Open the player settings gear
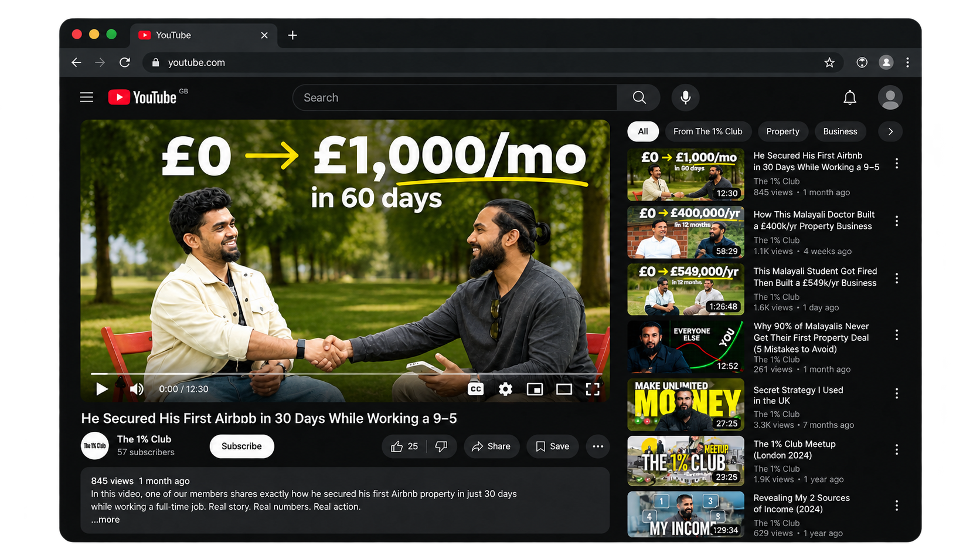 coord(505,389)
